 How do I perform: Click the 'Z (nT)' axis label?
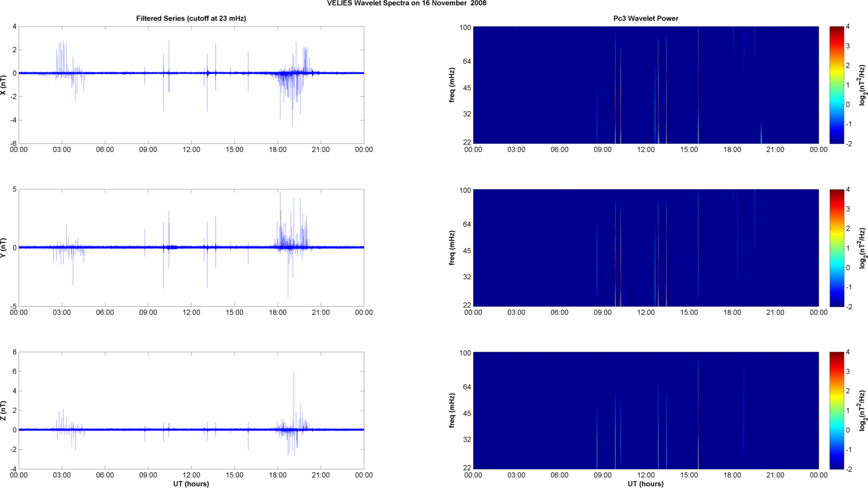4,411
